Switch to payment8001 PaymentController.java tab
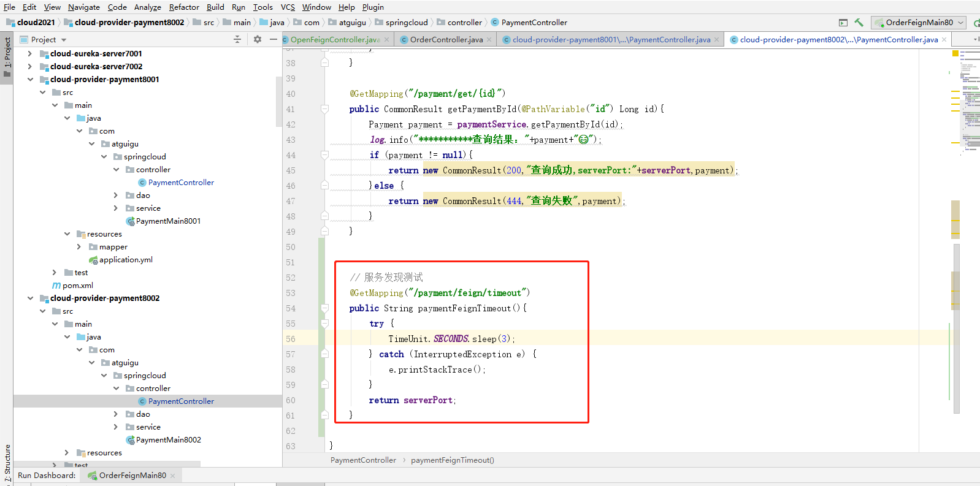Screen dimensions: 980x486 pos(611,39)
